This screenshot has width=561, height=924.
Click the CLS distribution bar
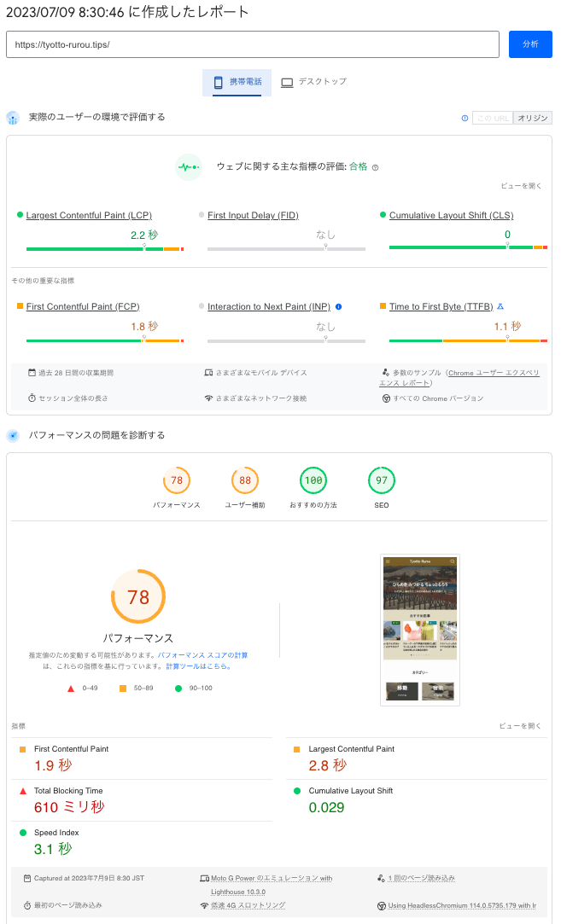tap(469, 247)
